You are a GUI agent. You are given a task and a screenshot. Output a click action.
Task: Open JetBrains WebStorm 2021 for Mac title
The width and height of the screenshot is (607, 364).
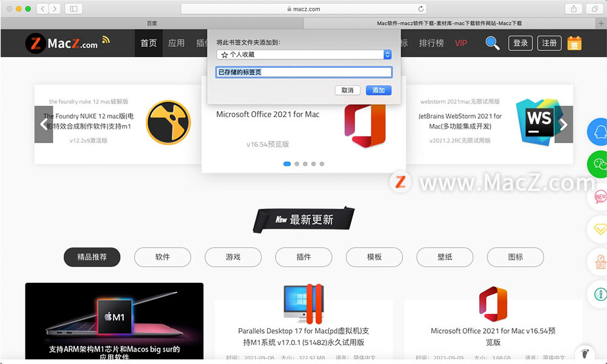460,121
